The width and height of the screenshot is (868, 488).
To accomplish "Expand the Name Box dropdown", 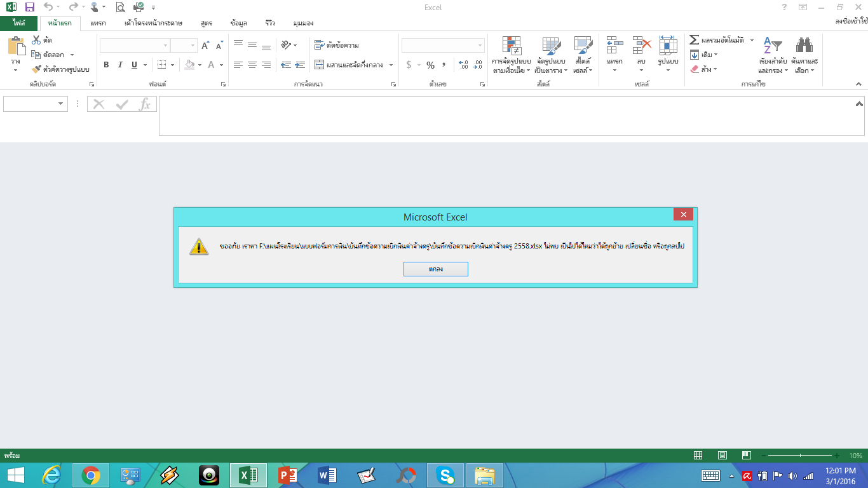I will 61,104.
